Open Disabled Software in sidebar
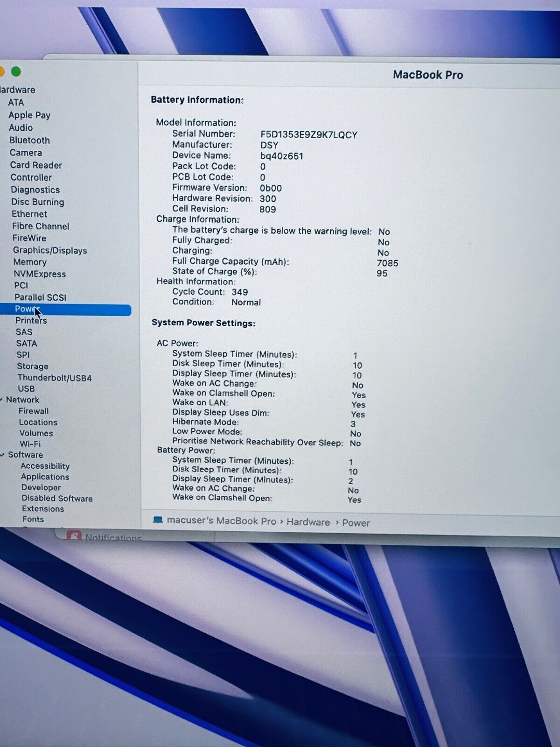 point(57,498)
